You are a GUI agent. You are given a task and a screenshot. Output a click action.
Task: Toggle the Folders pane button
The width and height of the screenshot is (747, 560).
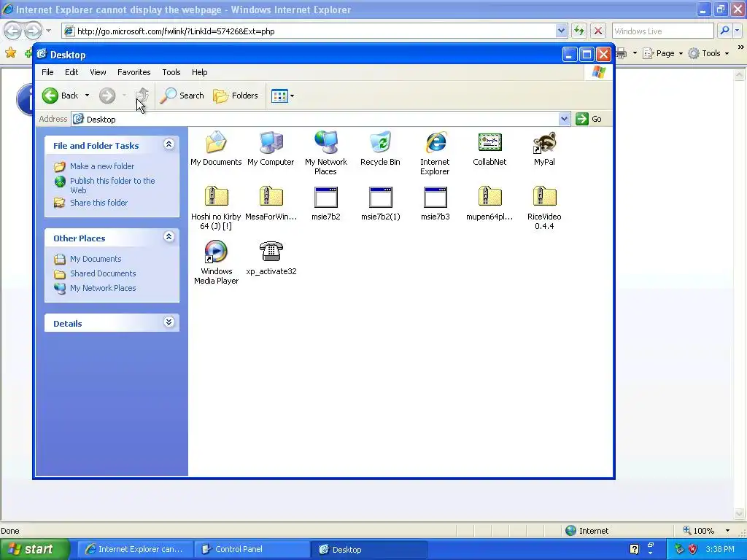tap(236, 96)
